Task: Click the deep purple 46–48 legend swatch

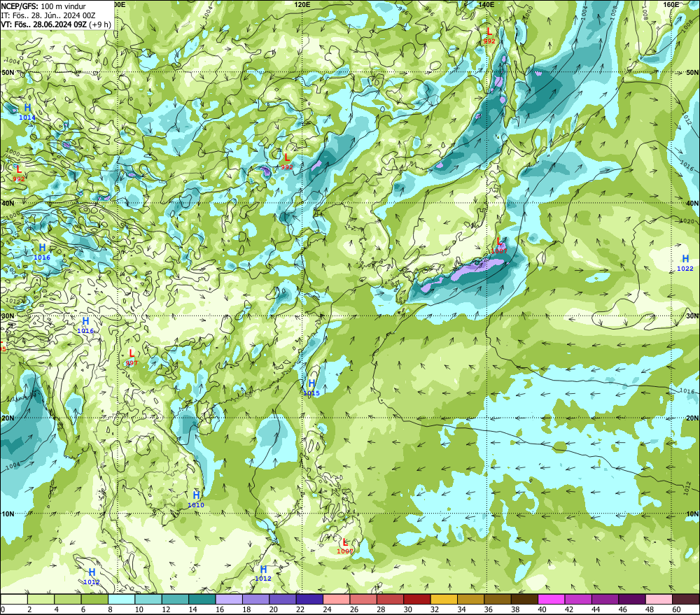Action: tap(631, 599)
